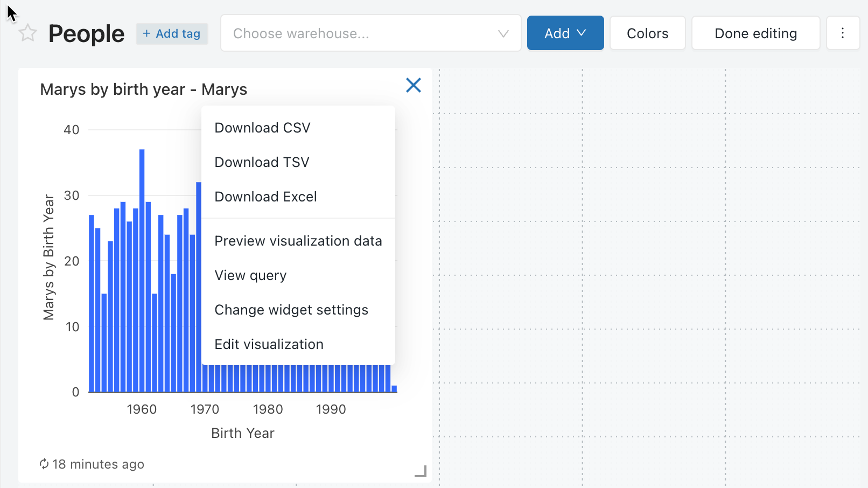Select Download TSV
868x488 pixels.
click(x=262, y=162)
